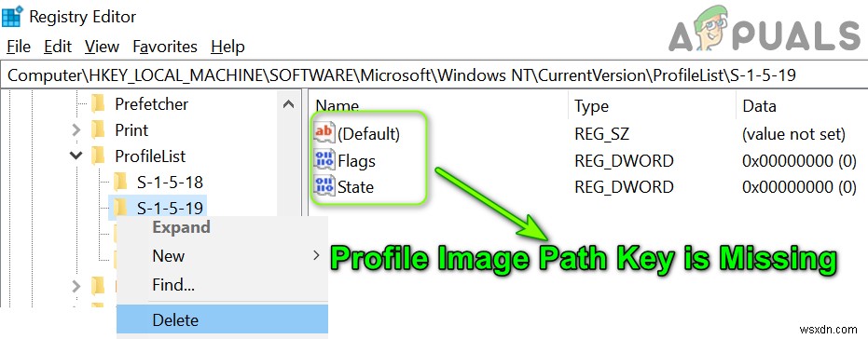Collapse the ProfileList key
The height and width of the screenshot is (339, 868).
point(76,156)
